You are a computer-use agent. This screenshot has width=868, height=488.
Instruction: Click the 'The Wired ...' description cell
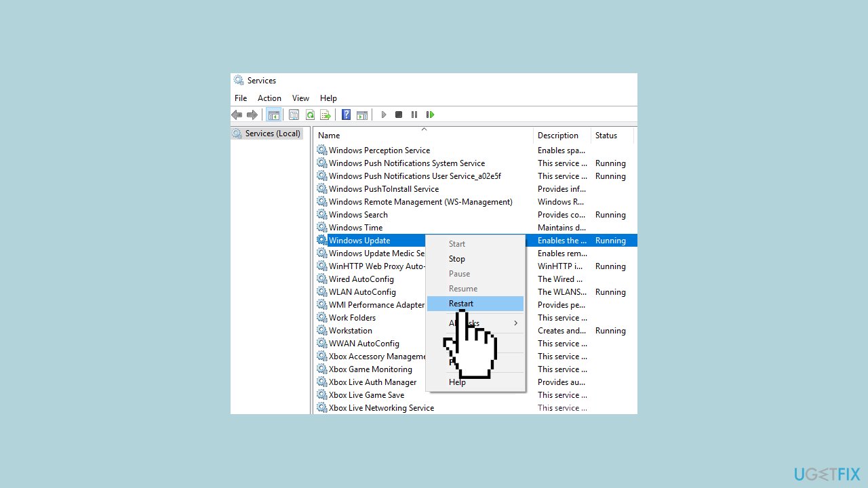[560, 279]
